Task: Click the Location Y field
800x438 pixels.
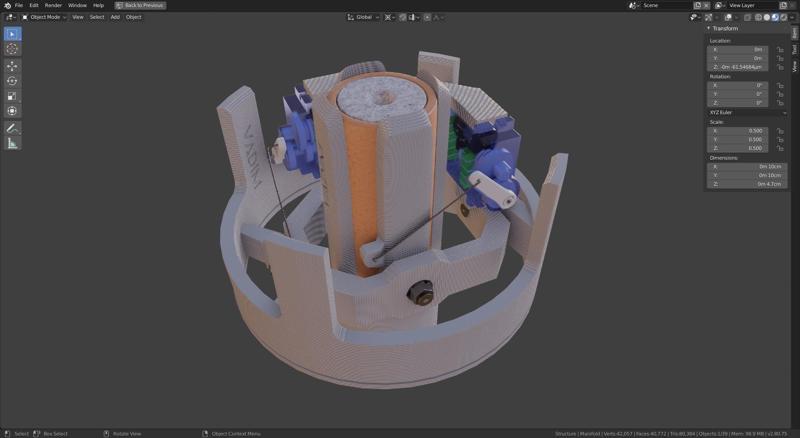Action: click(738, 58)
